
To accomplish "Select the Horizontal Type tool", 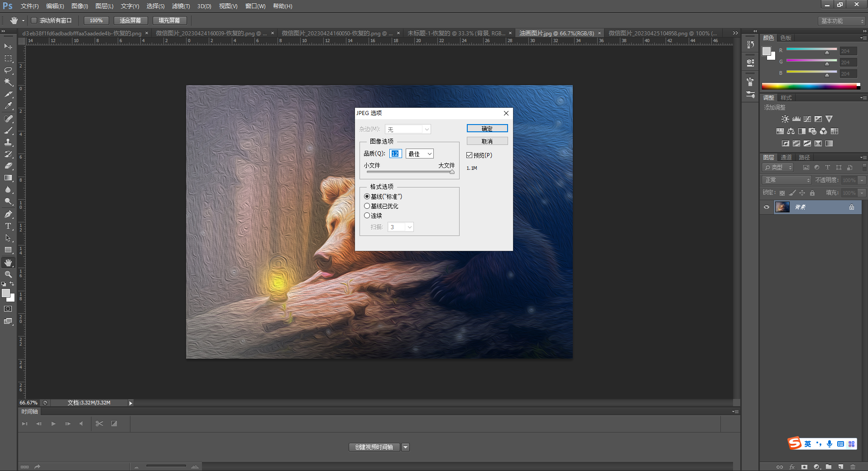I will coord(8,226).
